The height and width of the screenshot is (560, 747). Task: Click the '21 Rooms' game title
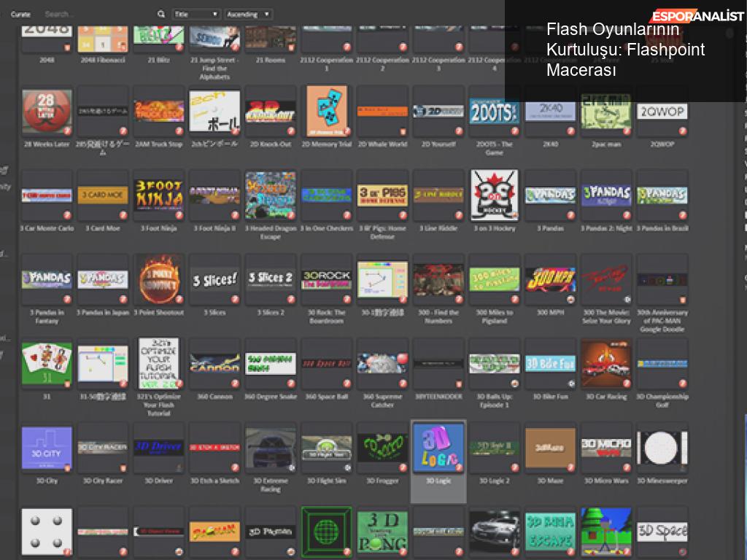(x=271, y=60)
